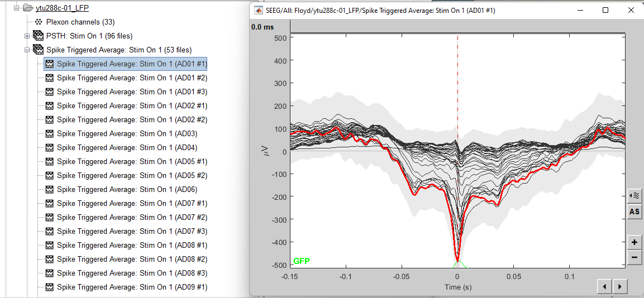Click minus button to decrease amplitude scale
Screen dimensions: 644x298
[634, 257]
